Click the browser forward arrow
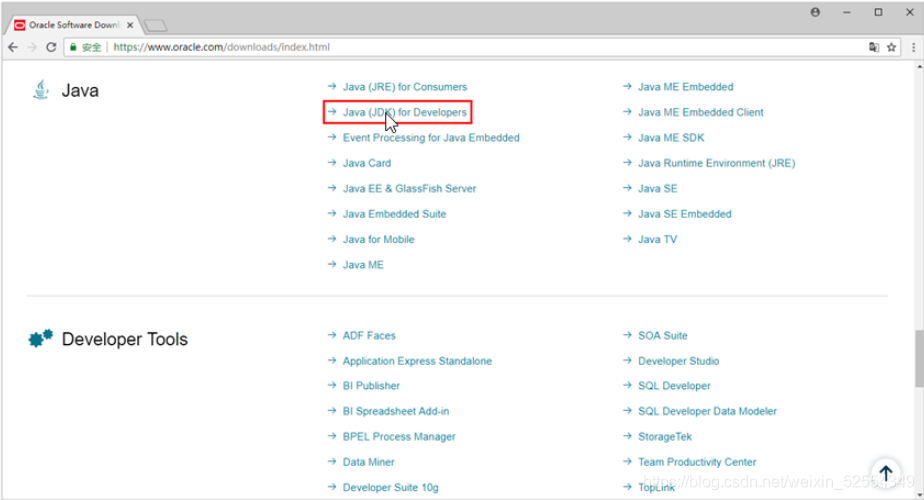Image resolution: width=924 pixels, height=500 pixels. pos(32,47)
